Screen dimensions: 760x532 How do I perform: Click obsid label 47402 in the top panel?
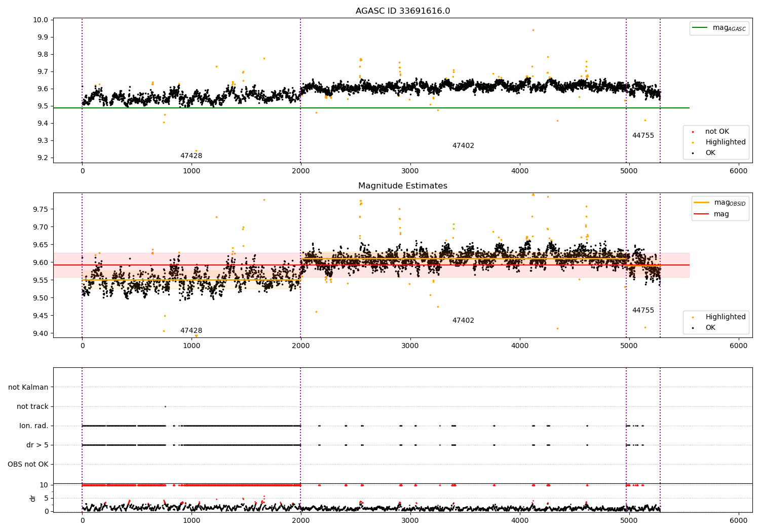(463, 146)
